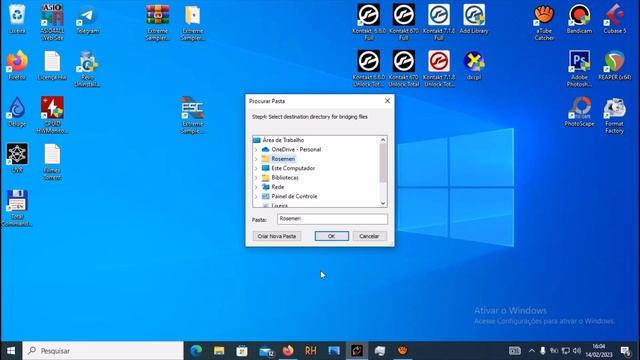The width and height of the screenshot is (640, 360).
Task: Open Microsoft Edge from the taskbar
Action: [x=196, y=351]
